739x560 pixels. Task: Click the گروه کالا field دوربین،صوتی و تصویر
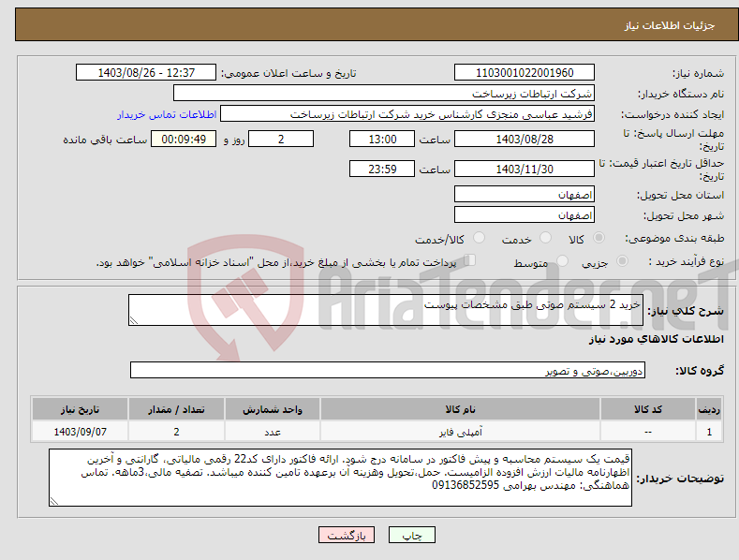(x=388, y=371)
